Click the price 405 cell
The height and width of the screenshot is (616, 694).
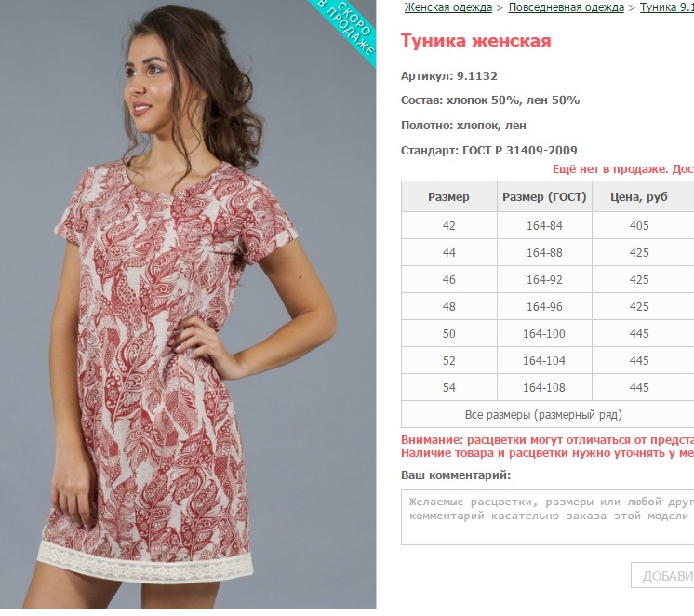coord(639,225)
